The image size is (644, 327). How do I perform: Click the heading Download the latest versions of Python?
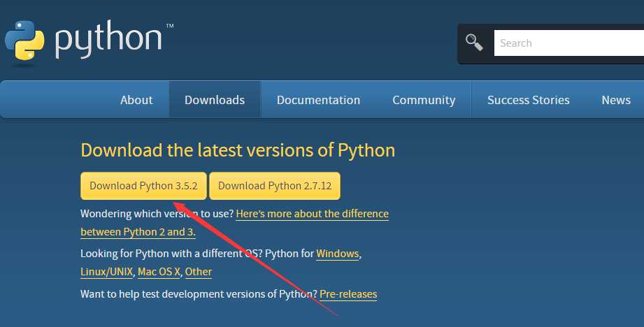[x=238, y=150]
